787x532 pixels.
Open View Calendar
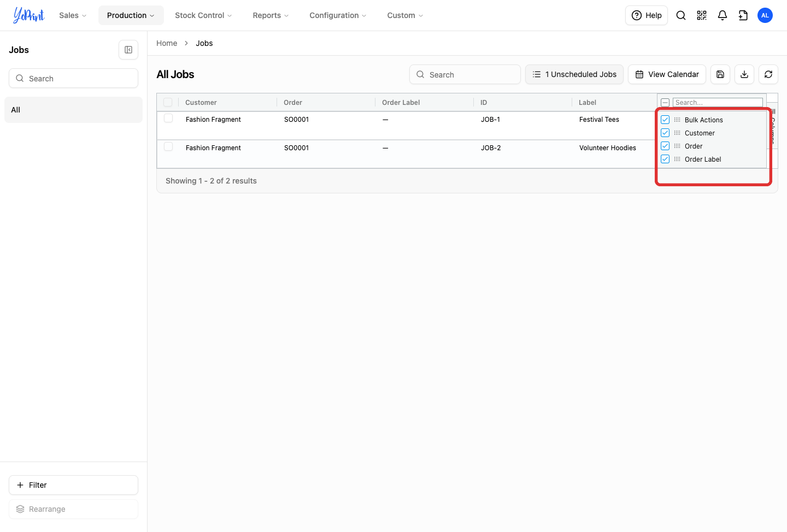point(667,74)
